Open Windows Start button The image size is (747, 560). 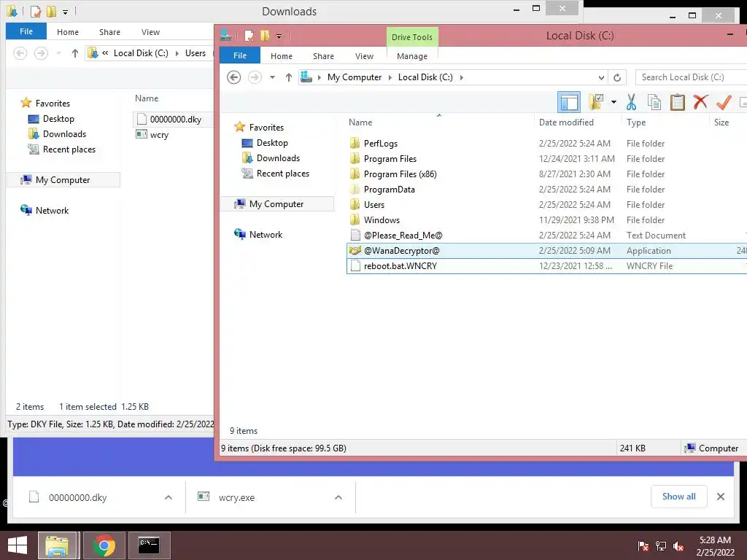18,545
